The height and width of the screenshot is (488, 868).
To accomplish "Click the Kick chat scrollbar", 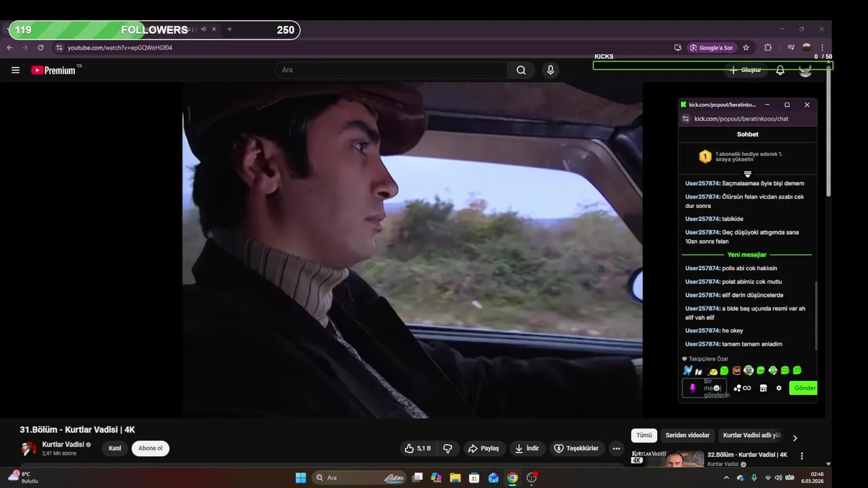I will 816,315.
